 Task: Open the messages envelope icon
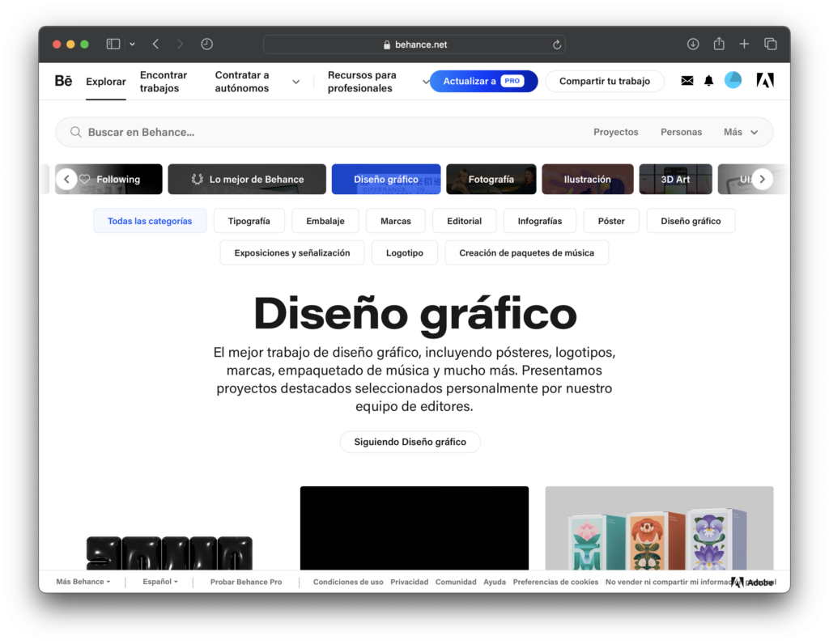(687, 80)
